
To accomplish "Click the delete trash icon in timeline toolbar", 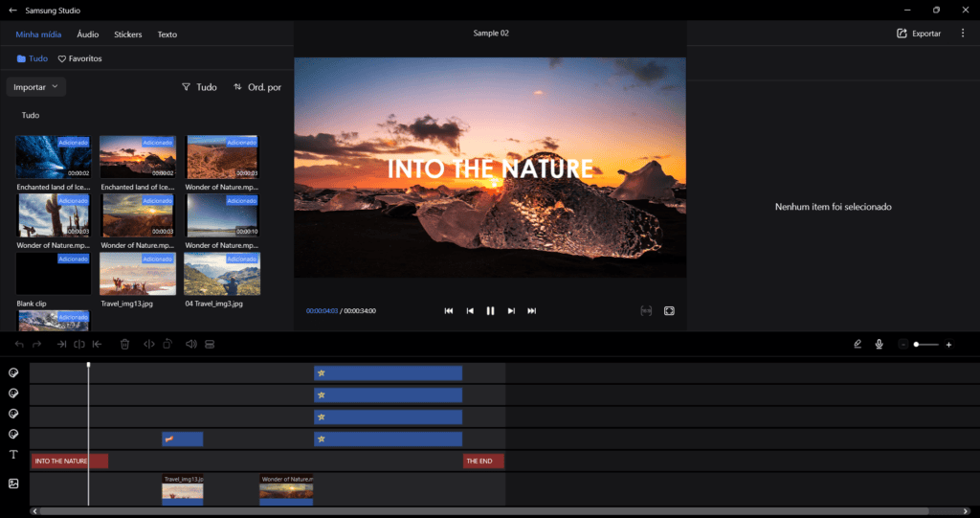I will (124, 344).
